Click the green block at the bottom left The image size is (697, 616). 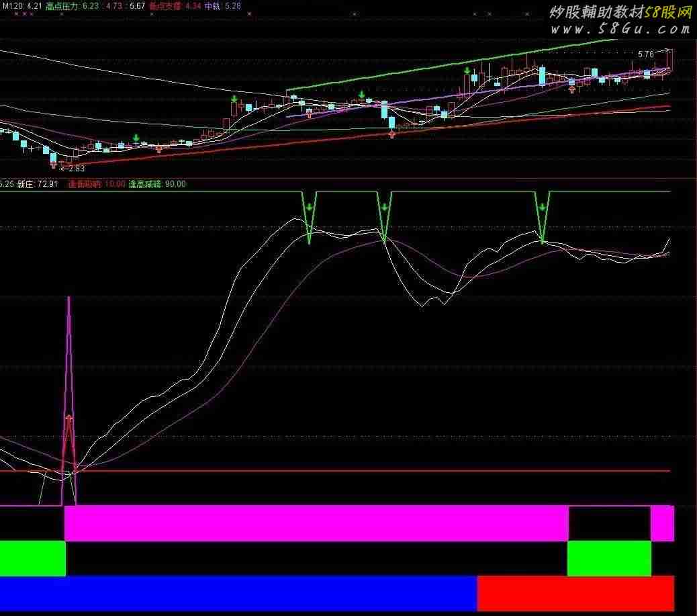click(x=32, y=558)
